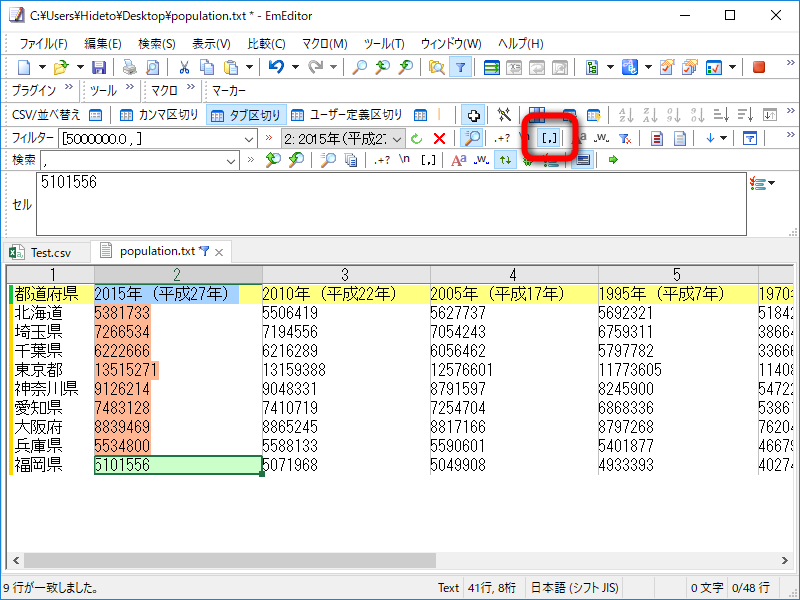The height and width of the screenshot is (600, 800).
Task: Click the Open file folder icon
Action: pyautogui.click(x=61, y=67)
